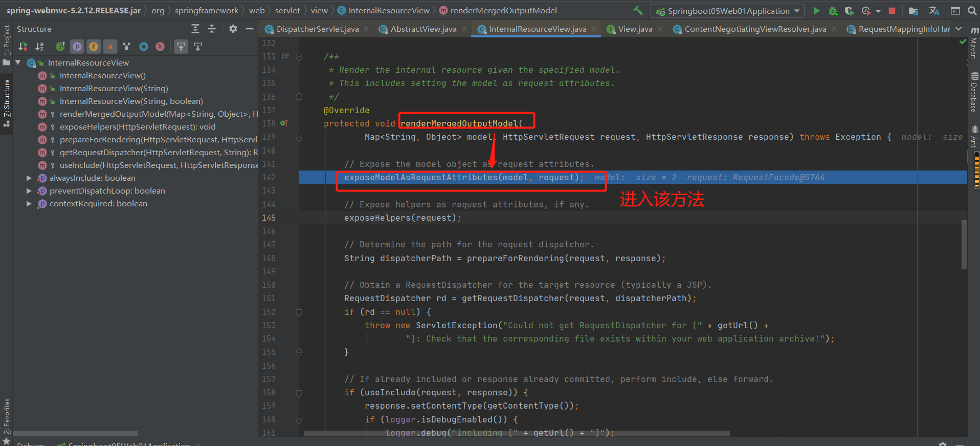The image size is (980, 446).
Task: Toggle Sort by Visibility in Structure
Action: (x=23, y=47)
